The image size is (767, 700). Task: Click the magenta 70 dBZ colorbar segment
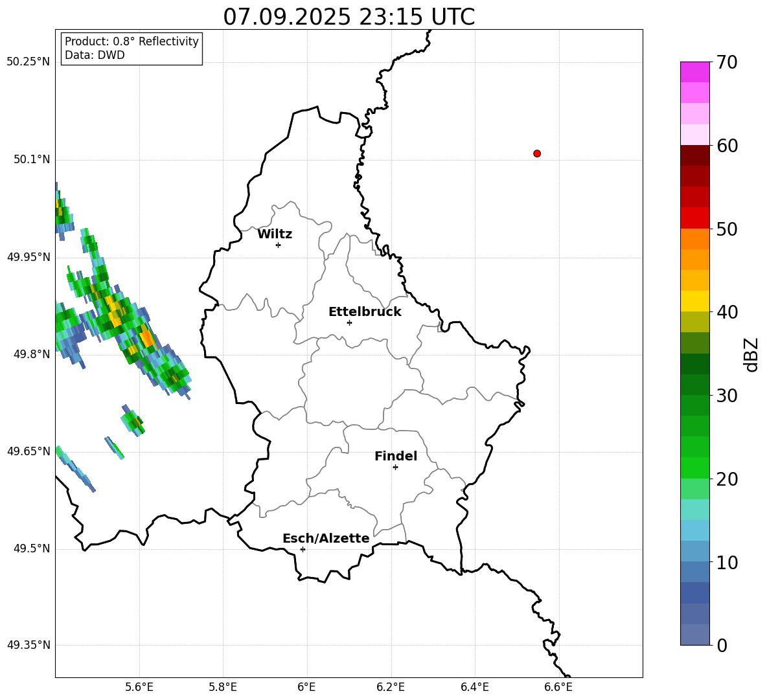[x=694, y=72]
